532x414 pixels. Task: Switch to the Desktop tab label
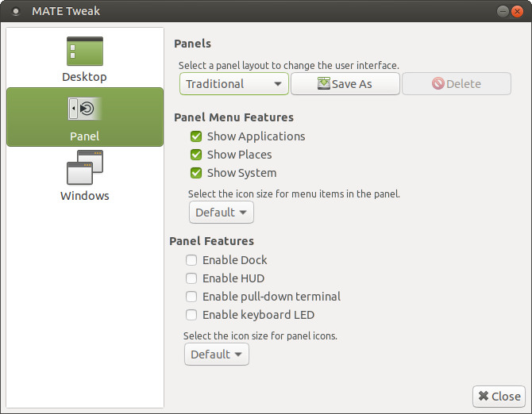84,77
